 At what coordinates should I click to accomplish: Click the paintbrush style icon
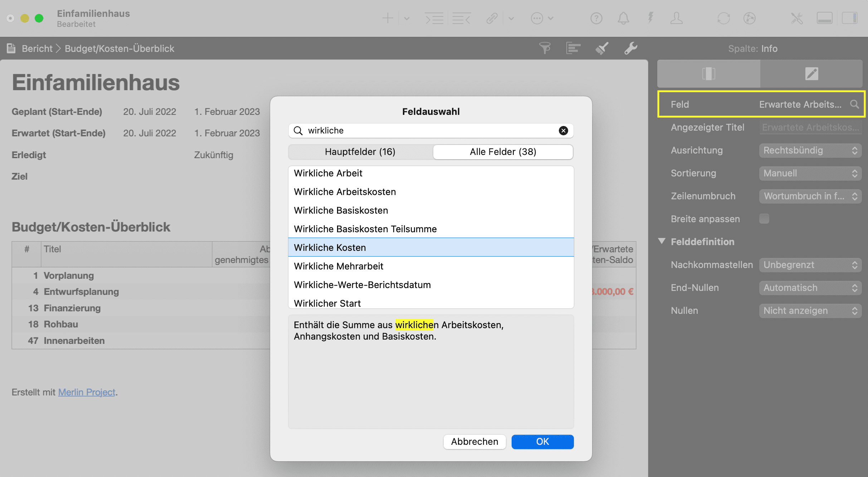[602, 48]
